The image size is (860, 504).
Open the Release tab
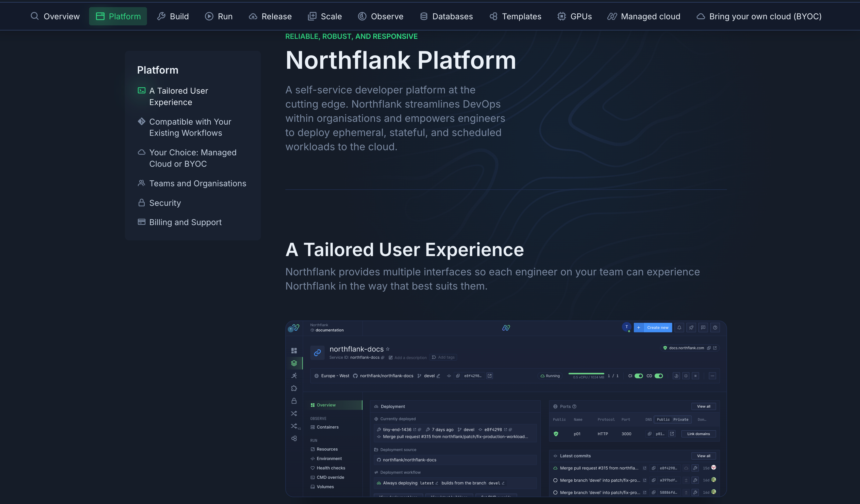click(270, 16)
